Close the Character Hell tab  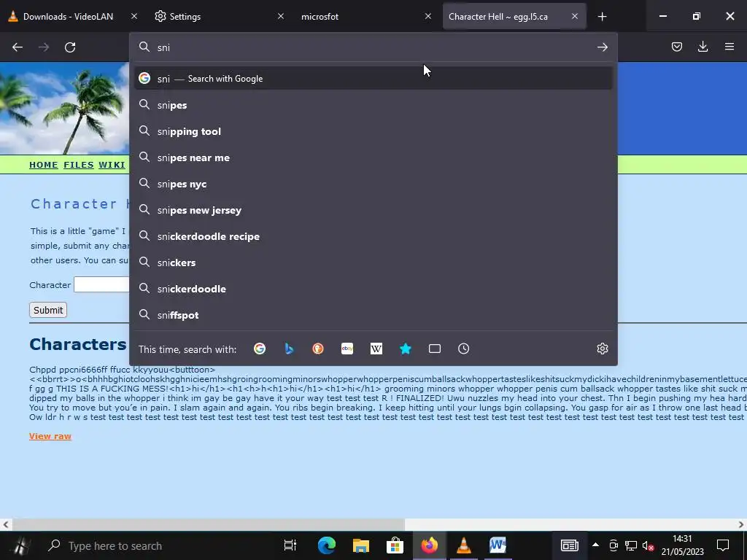coord(575,17)
